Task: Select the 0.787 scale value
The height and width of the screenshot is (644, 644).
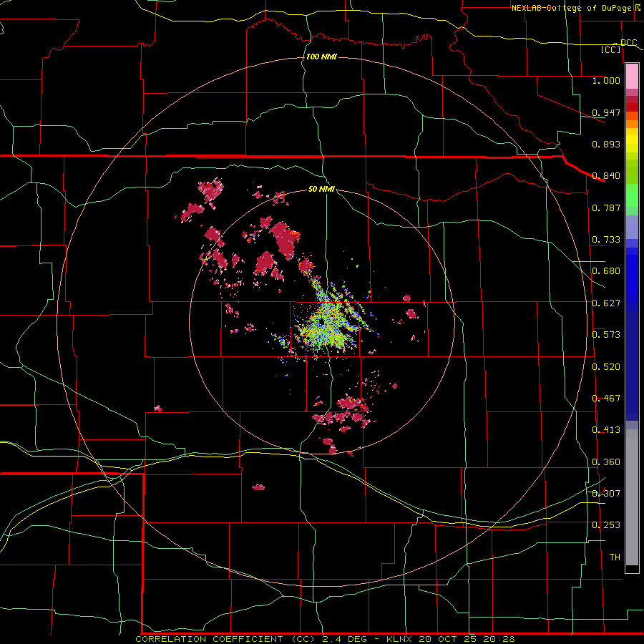Action: point(606,208)
